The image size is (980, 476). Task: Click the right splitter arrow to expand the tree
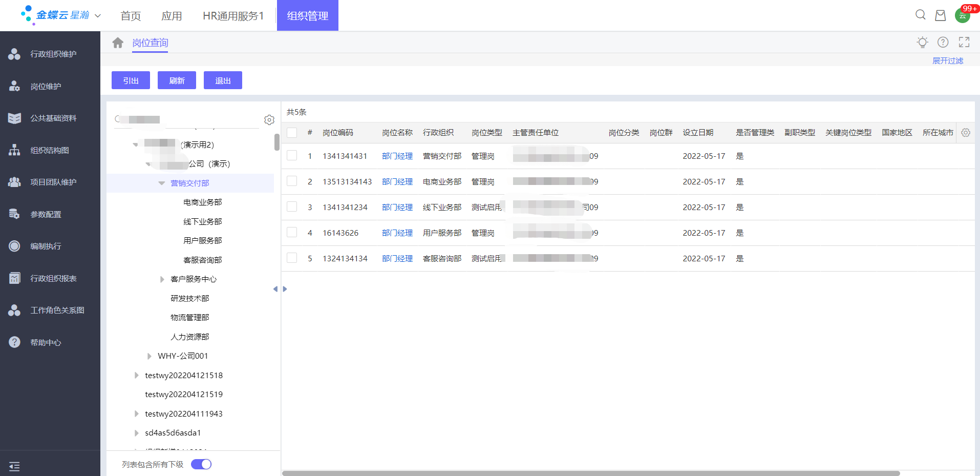coord(285,289)
